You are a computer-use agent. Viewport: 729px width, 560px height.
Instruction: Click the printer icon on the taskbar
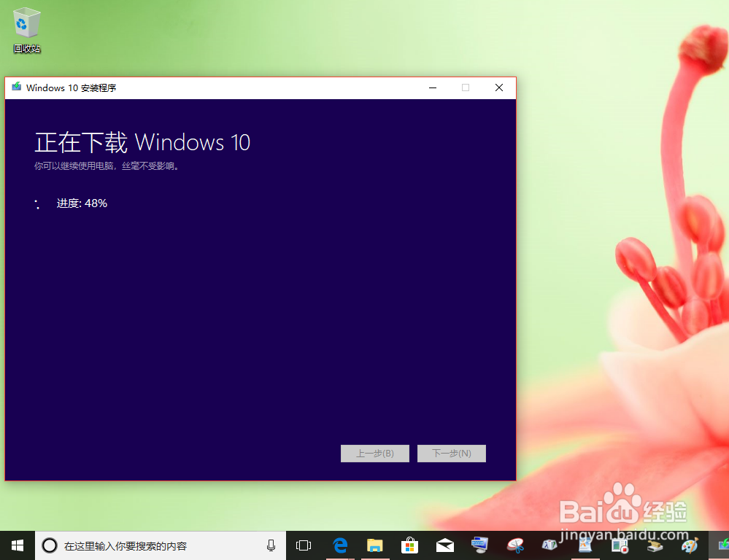655,545
